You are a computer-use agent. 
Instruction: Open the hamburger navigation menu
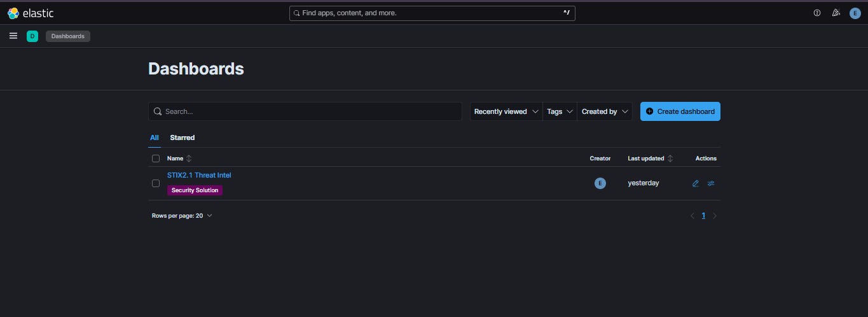[x=13, y=36]
